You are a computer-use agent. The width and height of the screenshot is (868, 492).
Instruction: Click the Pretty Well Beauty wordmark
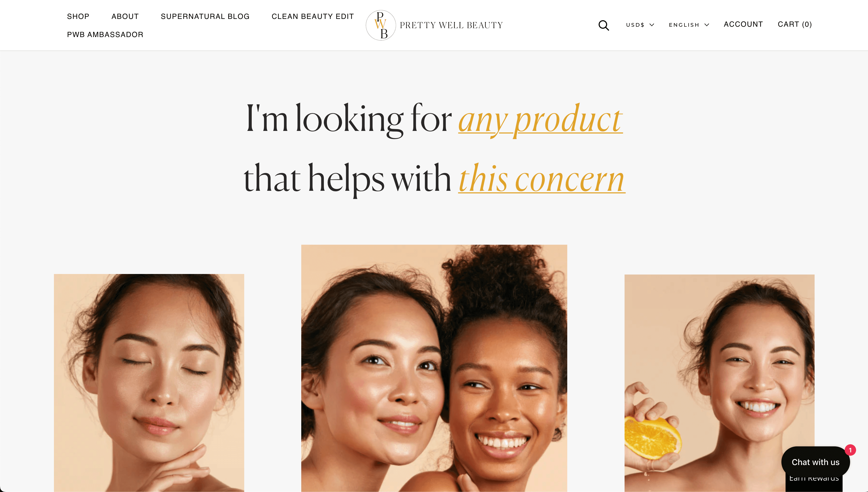tap(451, 25)
